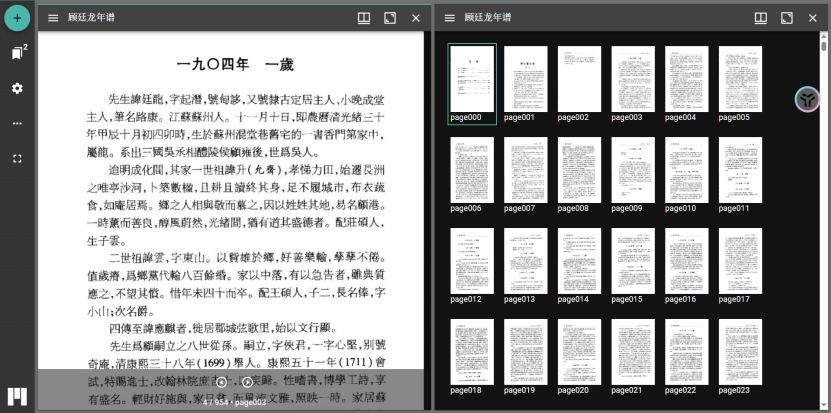
Task: Click the round floating assistant icon
Action: tap(807, 98)
